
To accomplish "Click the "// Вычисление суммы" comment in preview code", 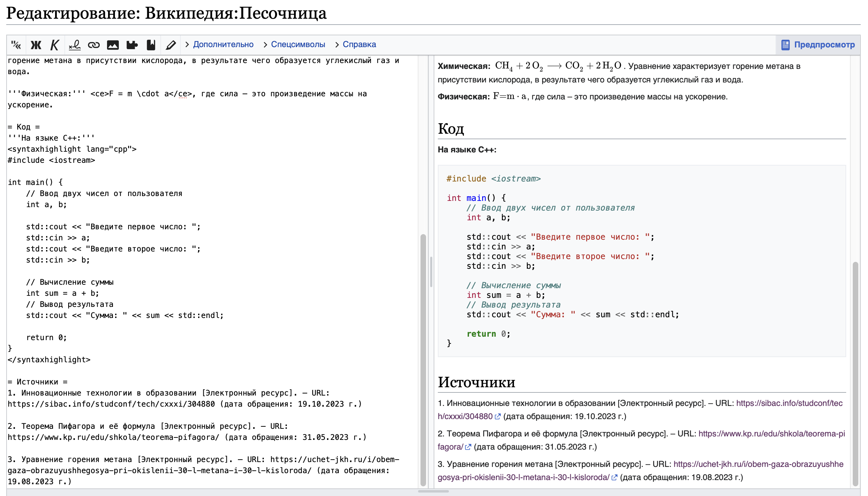I will click(x=514, y=285).
